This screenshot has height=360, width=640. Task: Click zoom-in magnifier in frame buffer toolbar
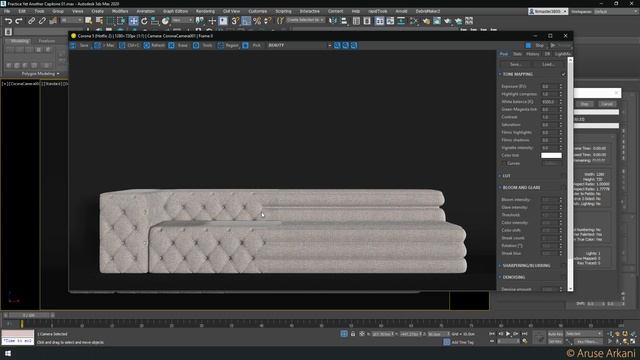click(x=337, y=45)
